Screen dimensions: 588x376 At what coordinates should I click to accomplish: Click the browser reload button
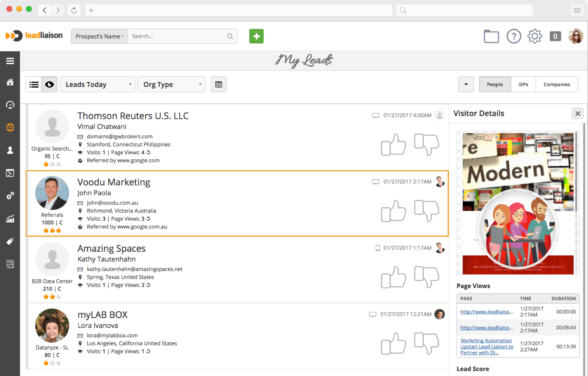click(74, 10)
